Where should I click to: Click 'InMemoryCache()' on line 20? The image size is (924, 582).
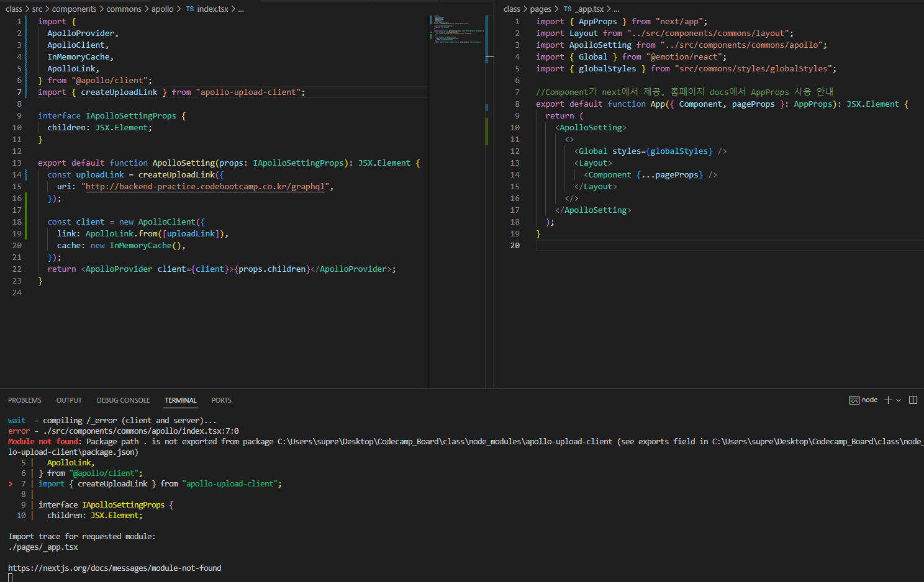point(145,246)
